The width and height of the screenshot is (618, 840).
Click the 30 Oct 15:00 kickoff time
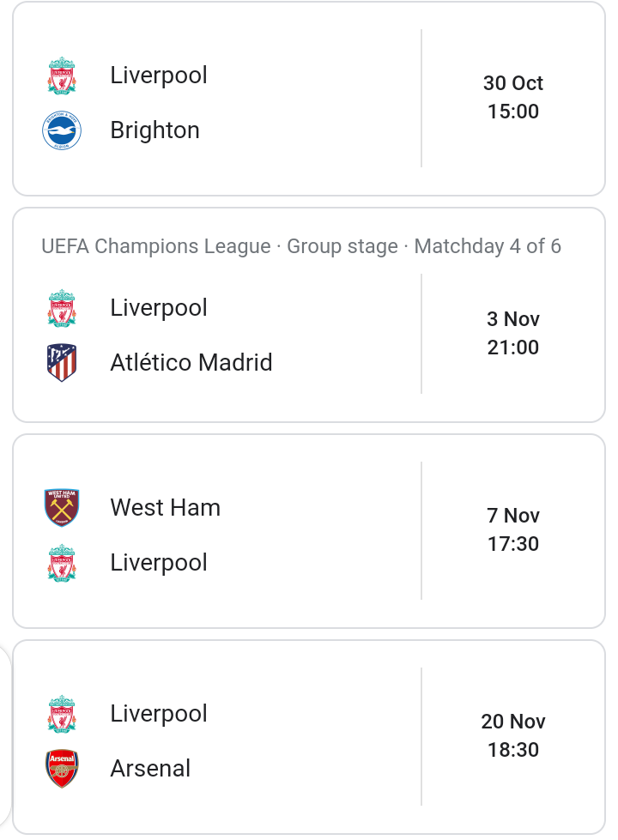(513, 98)
